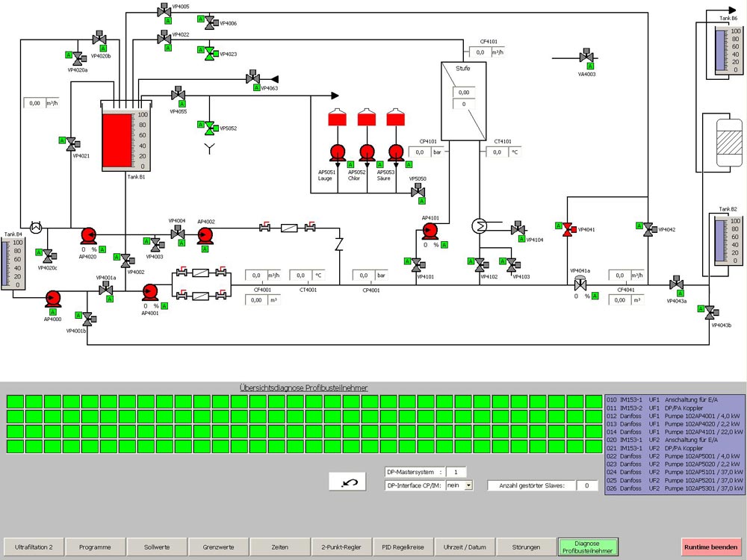
Task: Open the DP-Interface CP/IM dropdown
Action: point(468,485)
